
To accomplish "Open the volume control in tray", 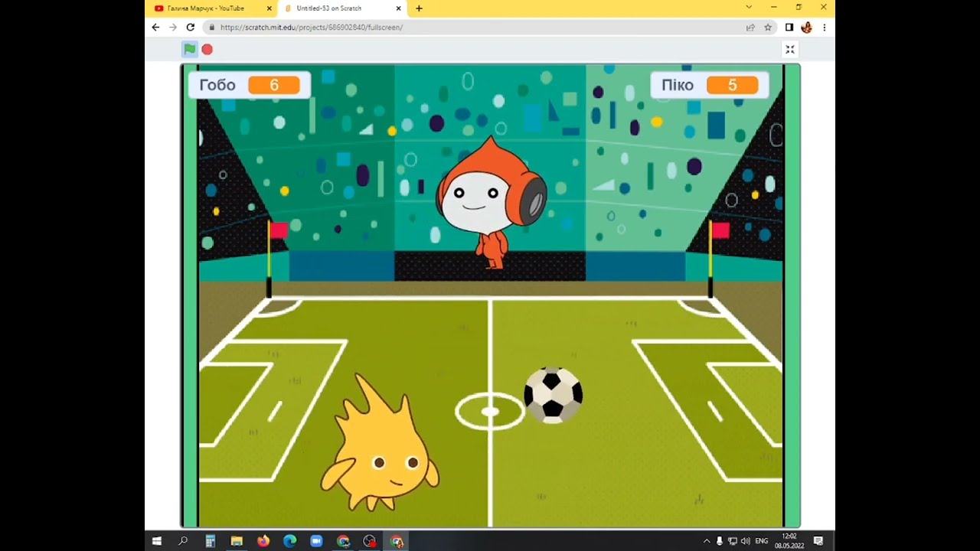I will (x=746, y=541).
